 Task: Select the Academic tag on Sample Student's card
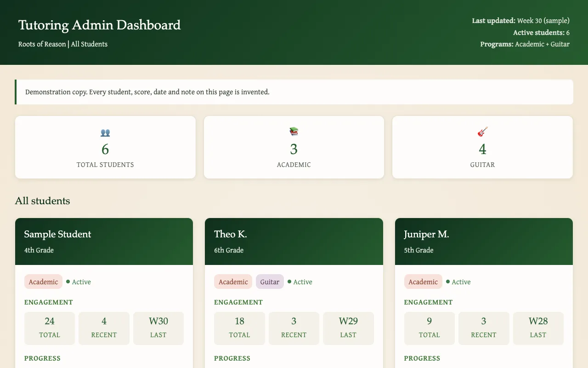click(x=43, y=282)
